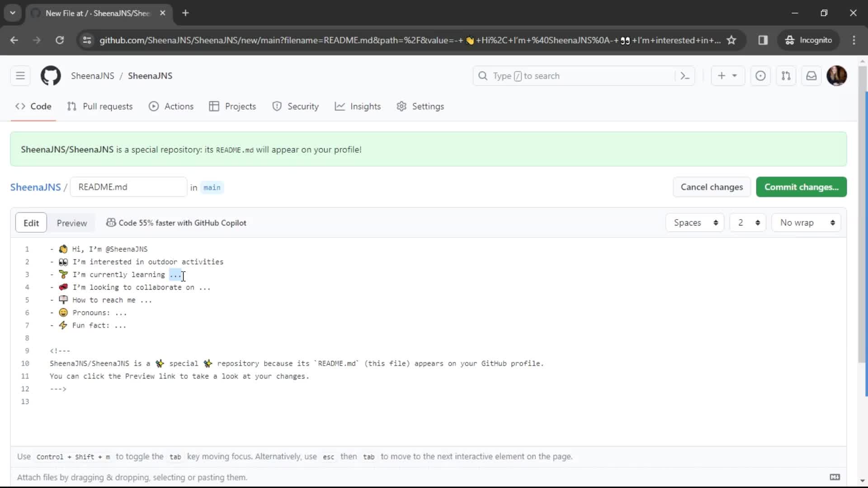This screenshot has height=488, width=868.
Task: Click SheenaJNS repository breadcrumb link
Action: click(35, 187)
